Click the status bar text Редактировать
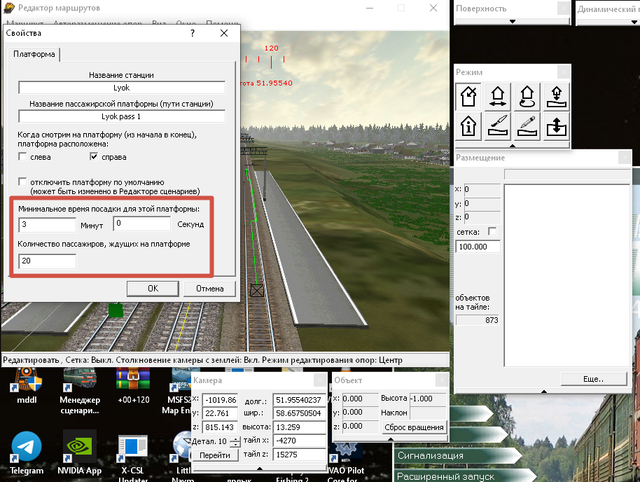Screen dimensions: 640x482 (x=31, y=360)
